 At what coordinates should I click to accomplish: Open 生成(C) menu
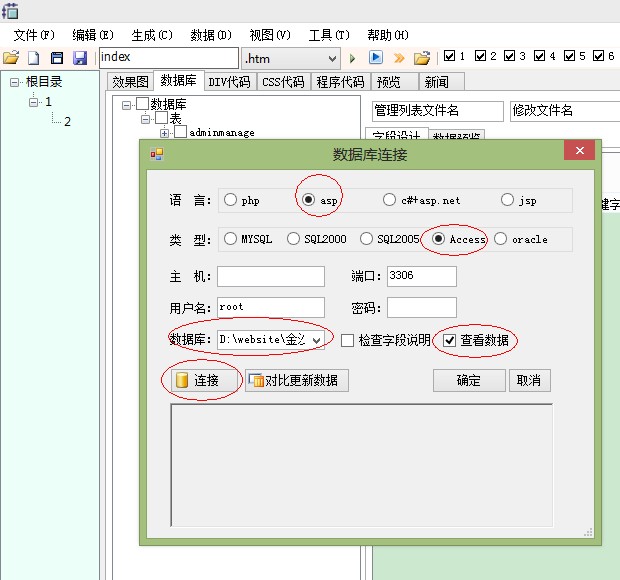click(152, 35)
